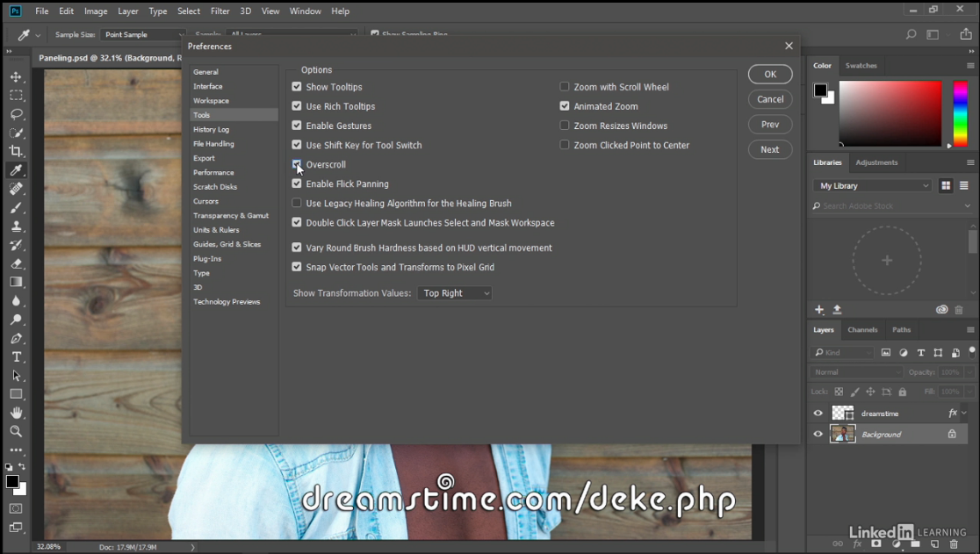
Task: Toggle Quick Mask mode icon
Action: (x=17, y=508)
